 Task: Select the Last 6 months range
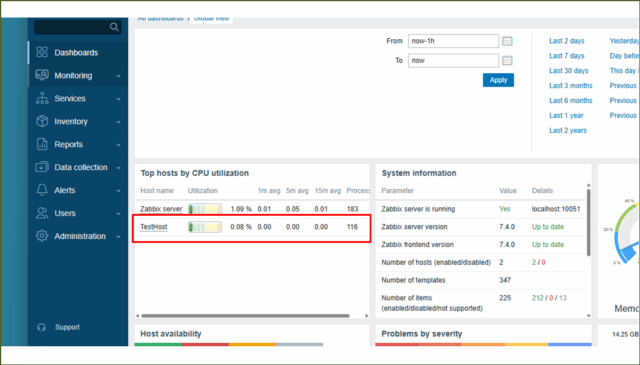[571, 100]
